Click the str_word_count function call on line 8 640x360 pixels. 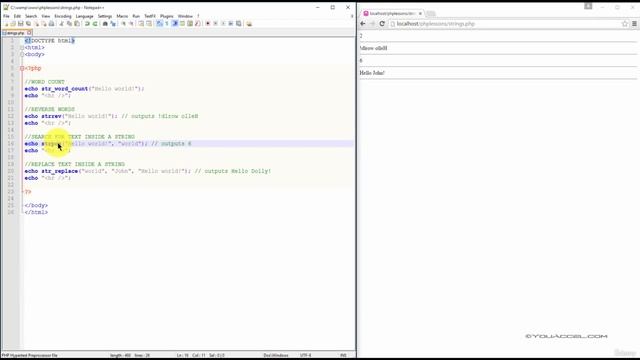(x=64, y=89)
